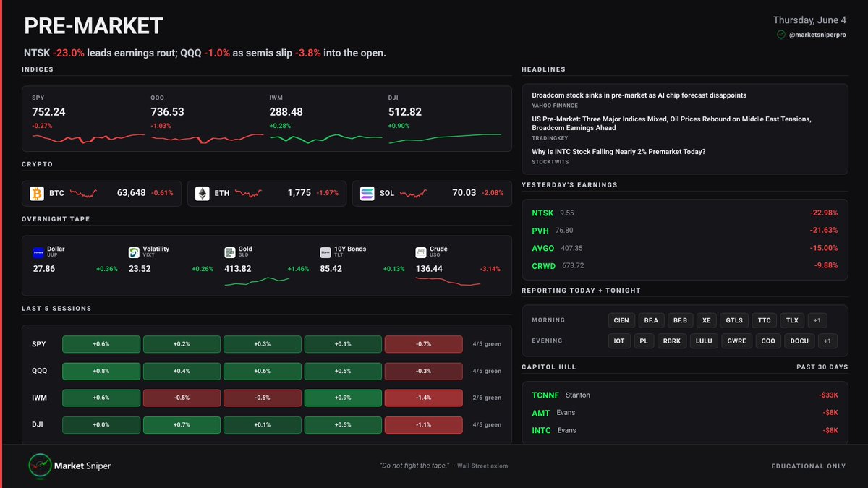Click the IWM index sparkline chart
This screenshot has height=488, width=868.
click(x=325, y=137)
